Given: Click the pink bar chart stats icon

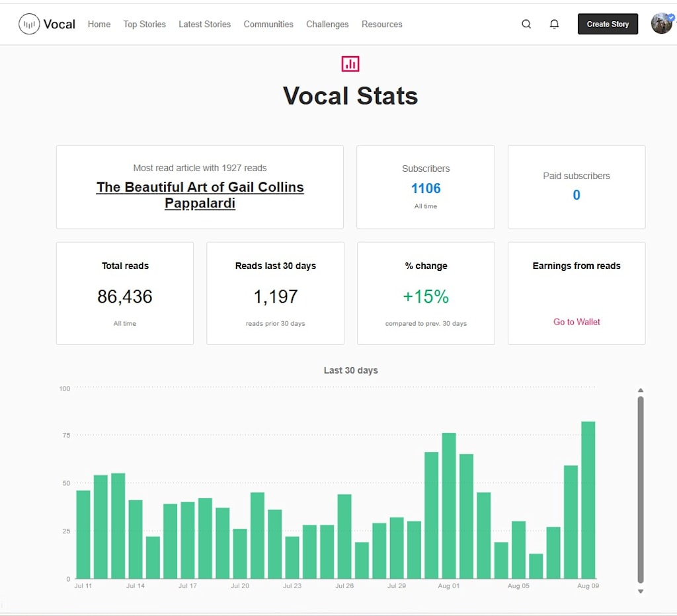Looking at the screenshot, I should (350, 64).
